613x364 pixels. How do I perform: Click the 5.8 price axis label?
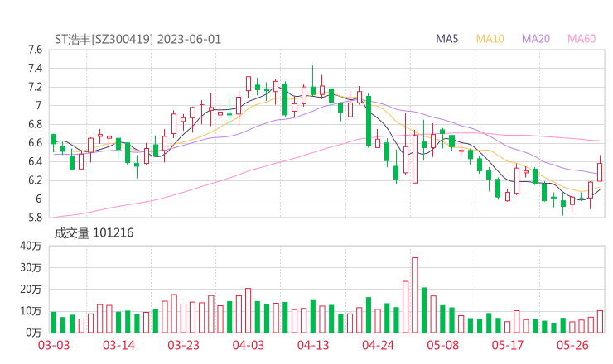point(35,218)
